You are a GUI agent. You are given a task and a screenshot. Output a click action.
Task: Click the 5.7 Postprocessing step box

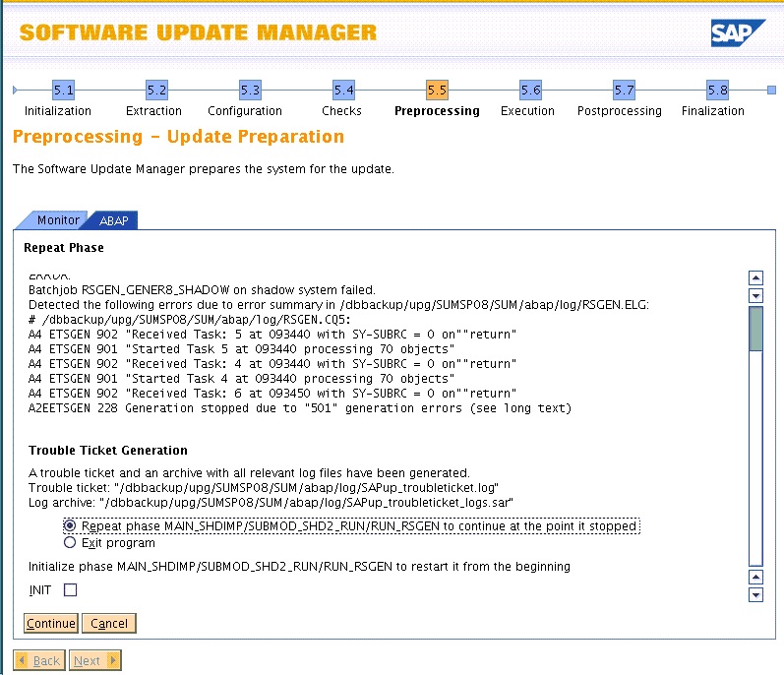(x=624, y=91)
